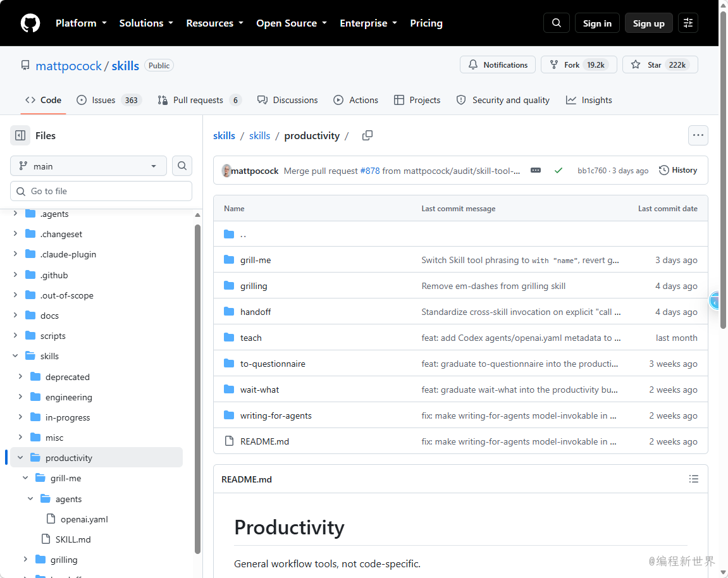This screenshot has width=728, height=578.
Task: Click the page vertical scrollbar thumb
Action: (x=723, y=169)
